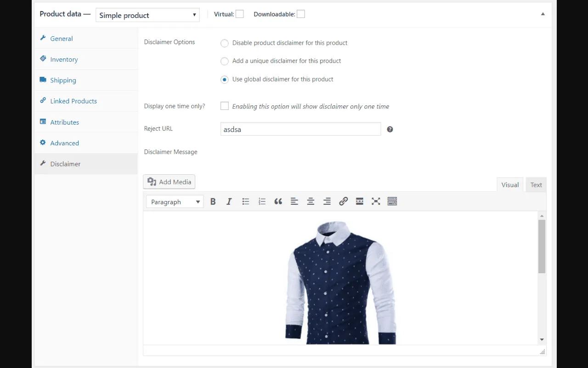
Task: Open the toolbar toggle (kitchen sink)
Action: 392,201
